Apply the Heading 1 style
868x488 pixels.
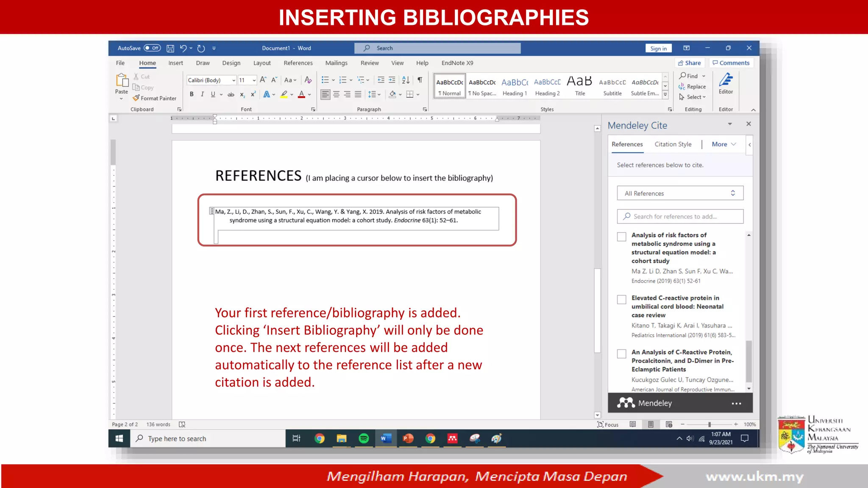point(515,86)
